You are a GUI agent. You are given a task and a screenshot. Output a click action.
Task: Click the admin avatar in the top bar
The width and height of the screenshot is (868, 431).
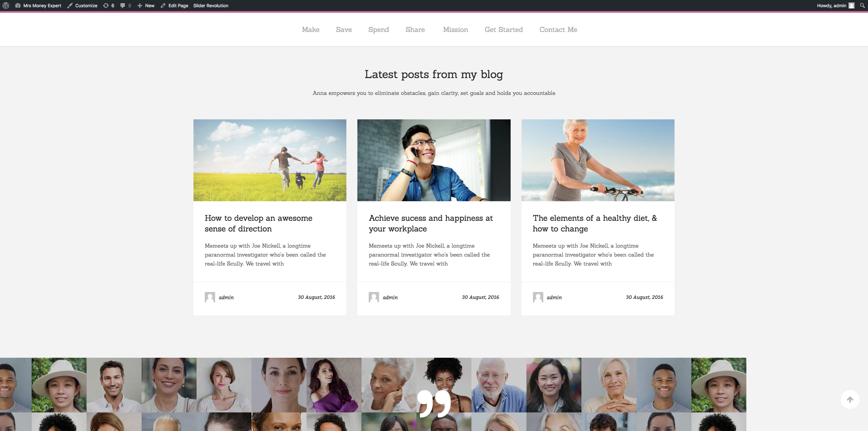[852, 6]
